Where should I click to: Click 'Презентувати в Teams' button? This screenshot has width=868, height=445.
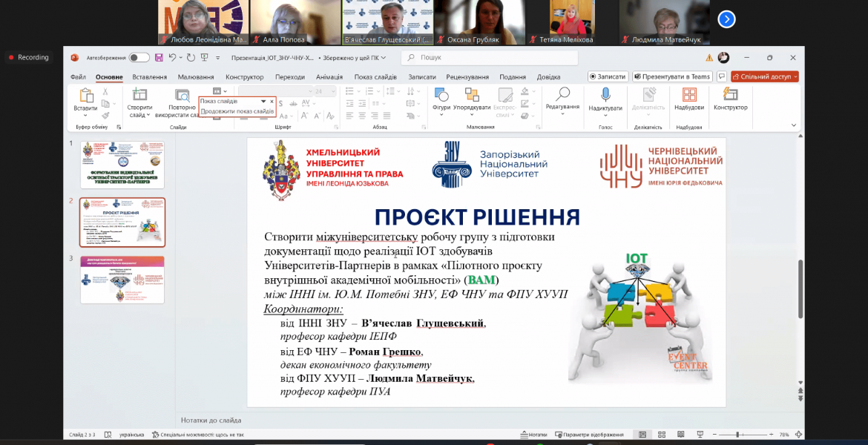673,76
